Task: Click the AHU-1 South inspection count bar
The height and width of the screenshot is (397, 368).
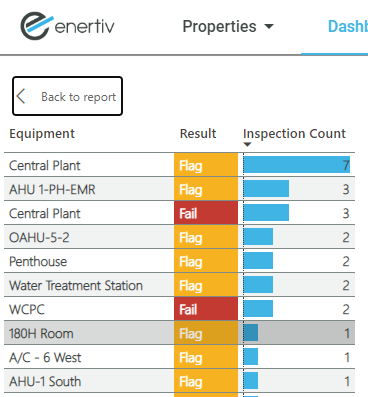Action: (x=251, y=381)
